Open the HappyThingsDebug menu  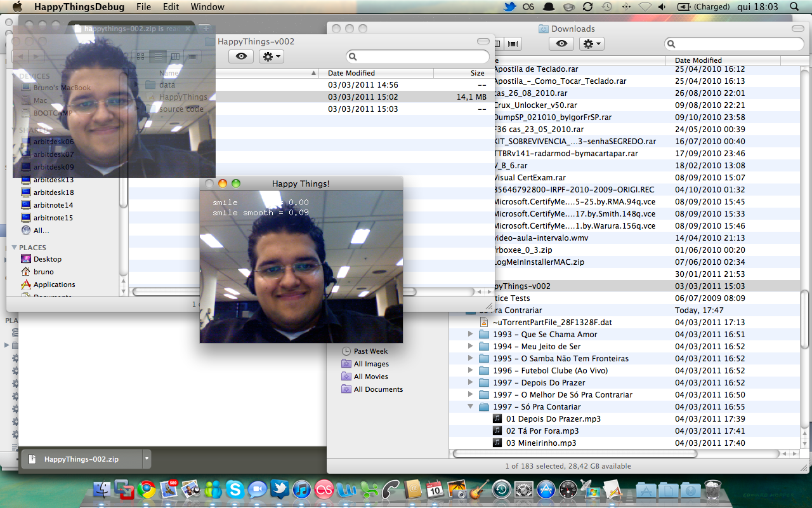[x=79, y=7]
